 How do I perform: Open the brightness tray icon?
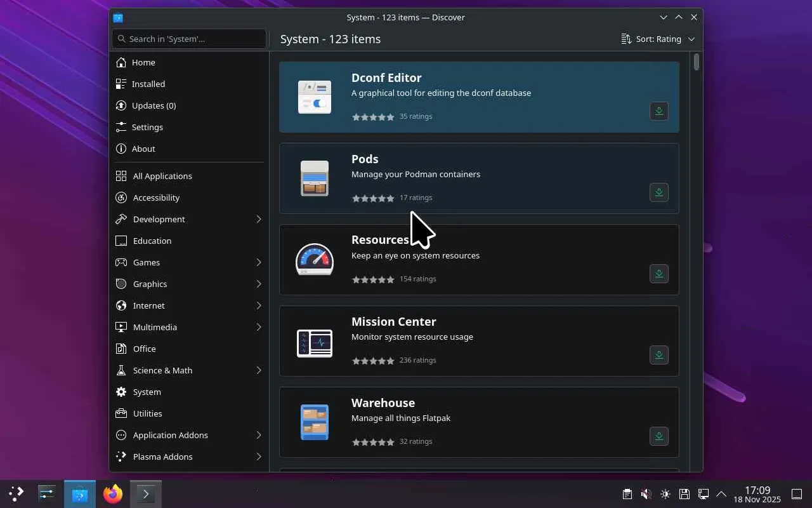click(665, 494)
